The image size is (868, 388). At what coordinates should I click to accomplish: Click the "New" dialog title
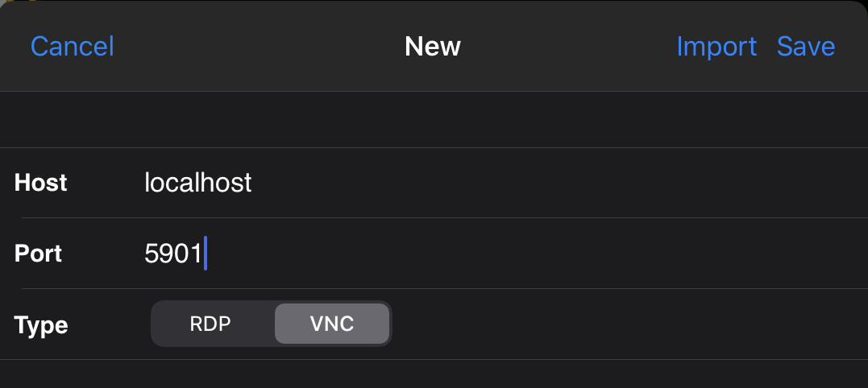tap(433, 46)
